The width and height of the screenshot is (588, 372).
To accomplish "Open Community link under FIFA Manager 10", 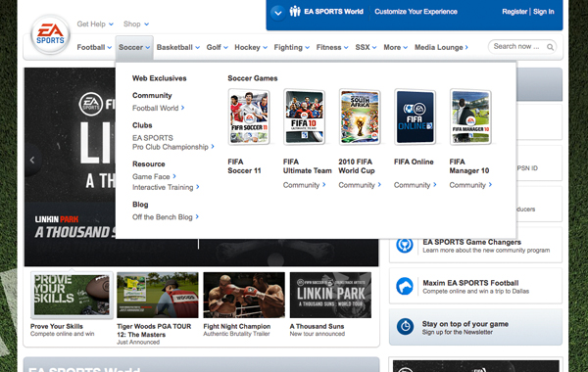I will coord(470,185).
